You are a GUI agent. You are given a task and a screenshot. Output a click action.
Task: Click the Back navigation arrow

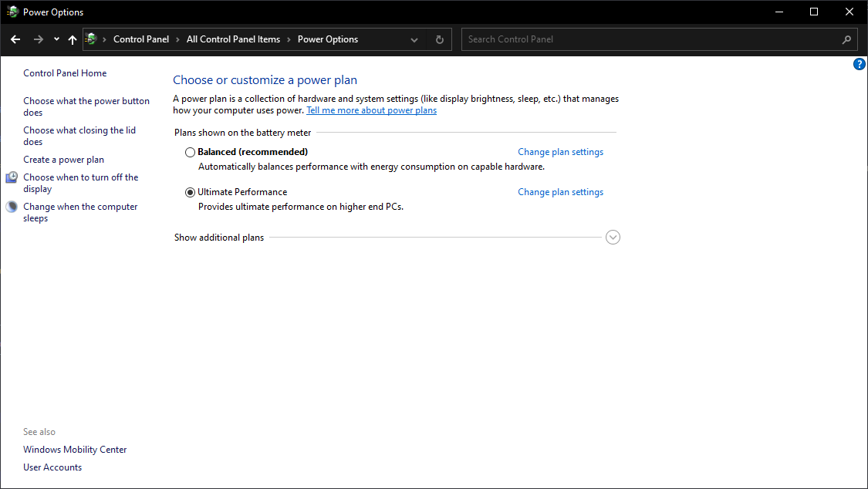pyautogui.click(x=15, y=39)
